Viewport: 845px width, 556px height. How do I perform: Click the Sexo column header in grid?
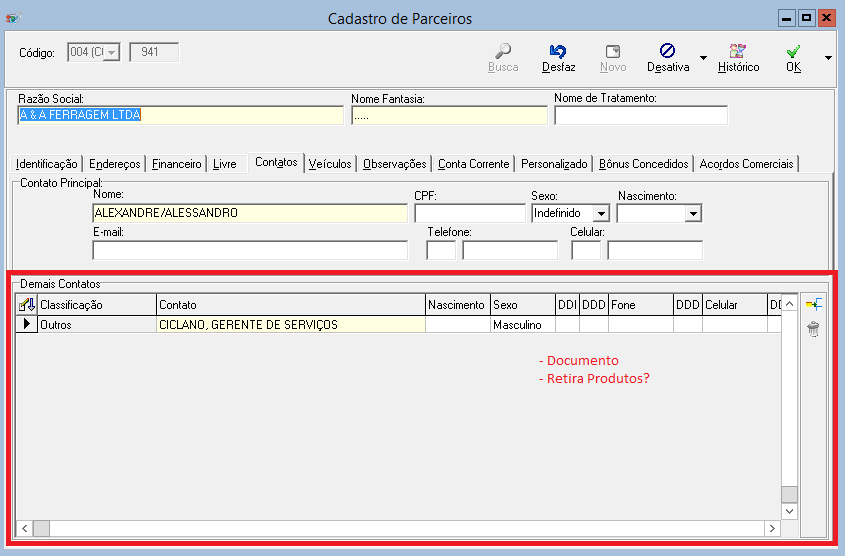pyautogui.click(x=523, y=305)
